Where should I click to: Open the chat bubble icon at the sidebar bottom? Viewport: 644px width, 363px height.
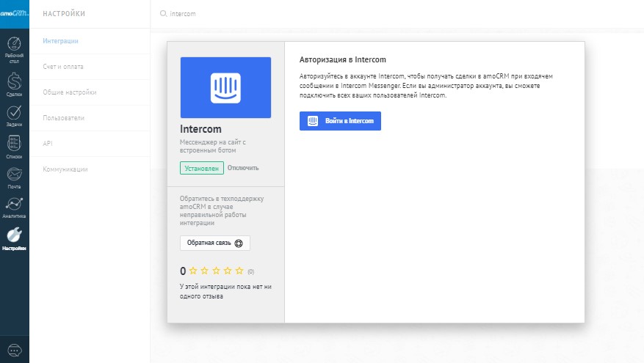coord(15,351)
